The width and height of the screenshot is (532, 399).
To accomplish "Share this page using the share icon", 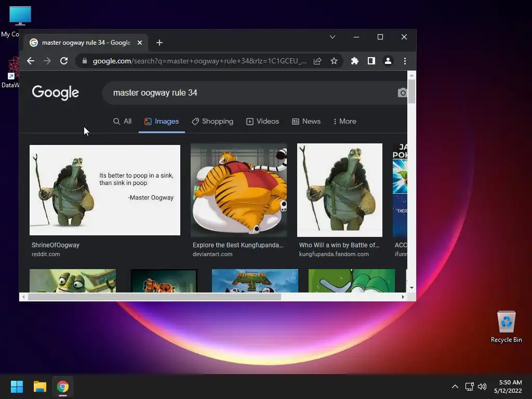I will (x=317, y=61).
